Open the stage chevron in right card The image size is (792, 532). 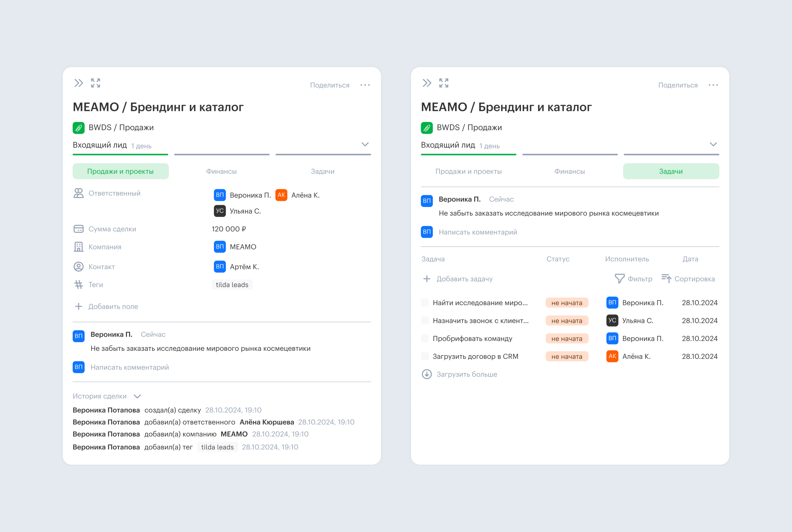pyautogui.click(x=713, y=144)
